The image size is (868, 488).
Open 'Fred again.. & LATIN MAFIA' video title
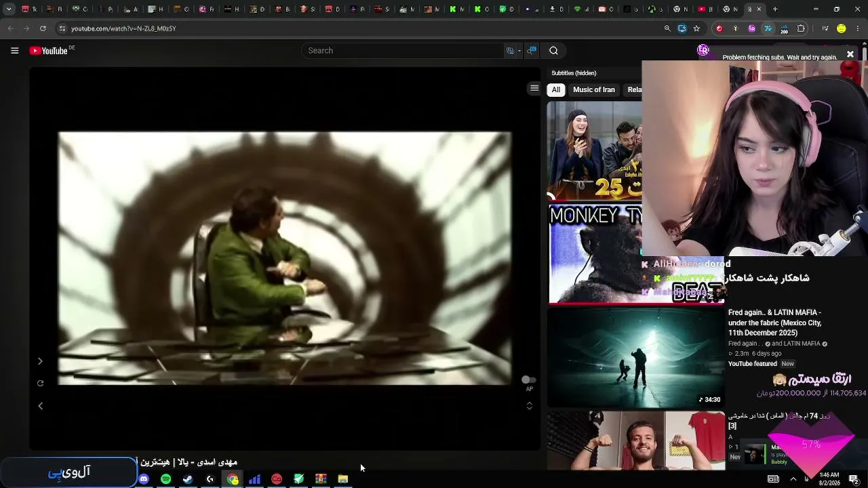[774, 323]
